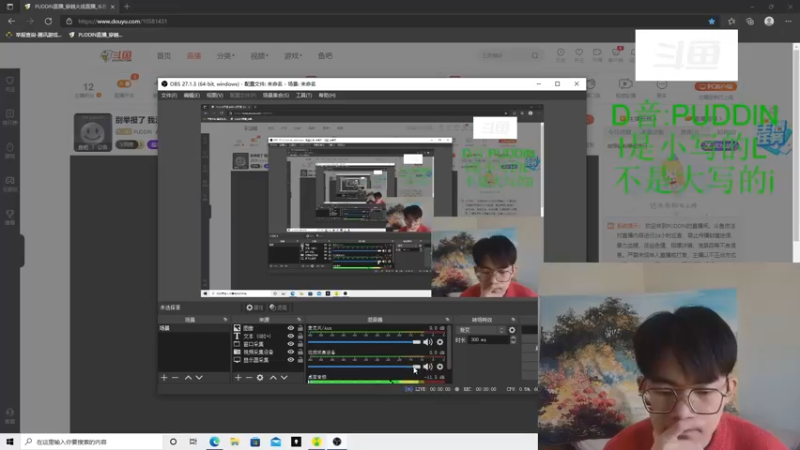Screen dimensions: 800x450
Task: Open the OBS View (视图) menu
Action: tap(215, 95)
